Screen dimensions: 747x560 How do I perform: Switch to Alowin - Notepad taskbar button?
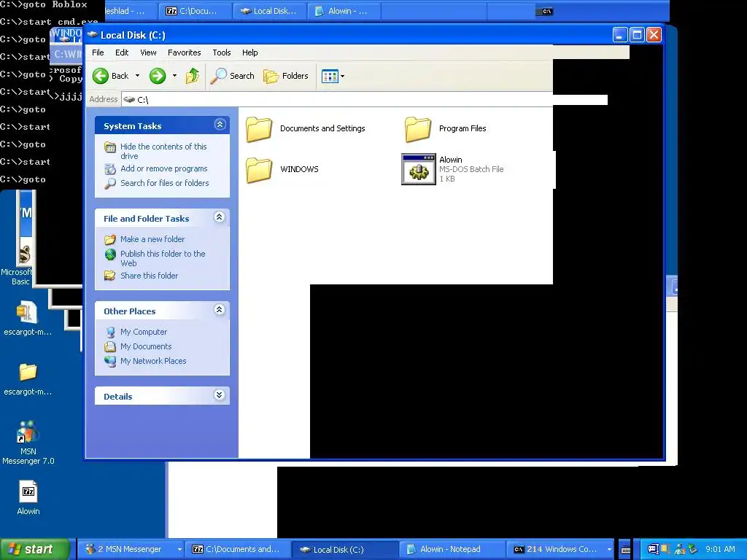click(x=451, y=549)
